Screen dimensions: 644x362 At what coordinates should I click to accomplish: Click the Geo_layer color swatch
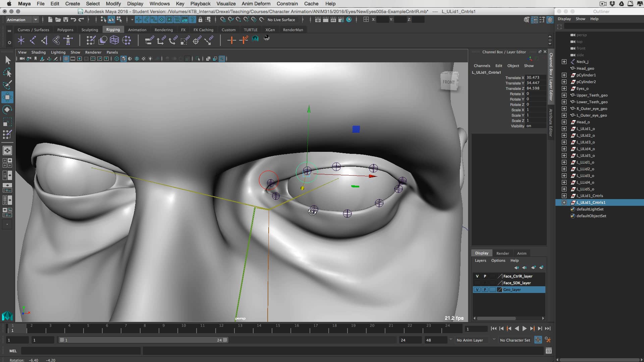[x=499, y=290]
